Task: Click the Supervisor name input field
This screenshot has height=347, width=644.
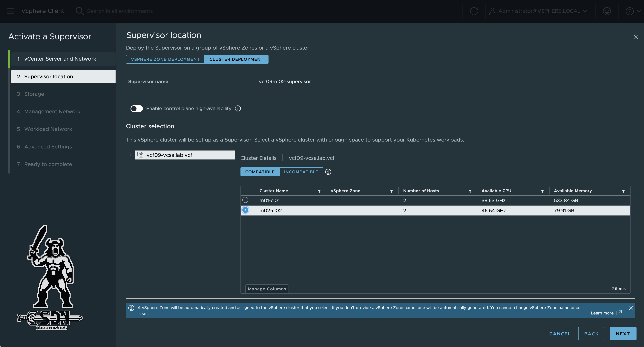Action: 312,82
